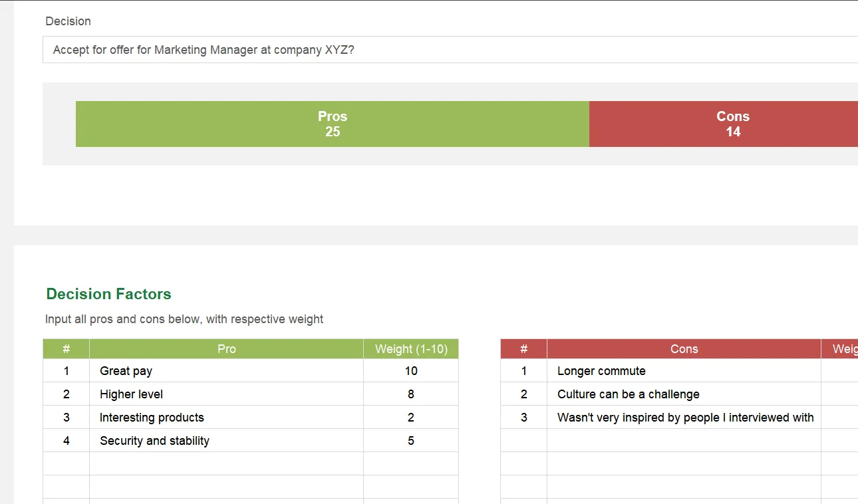Select the 'Great pay' pro entry

(x=126, y=370)
